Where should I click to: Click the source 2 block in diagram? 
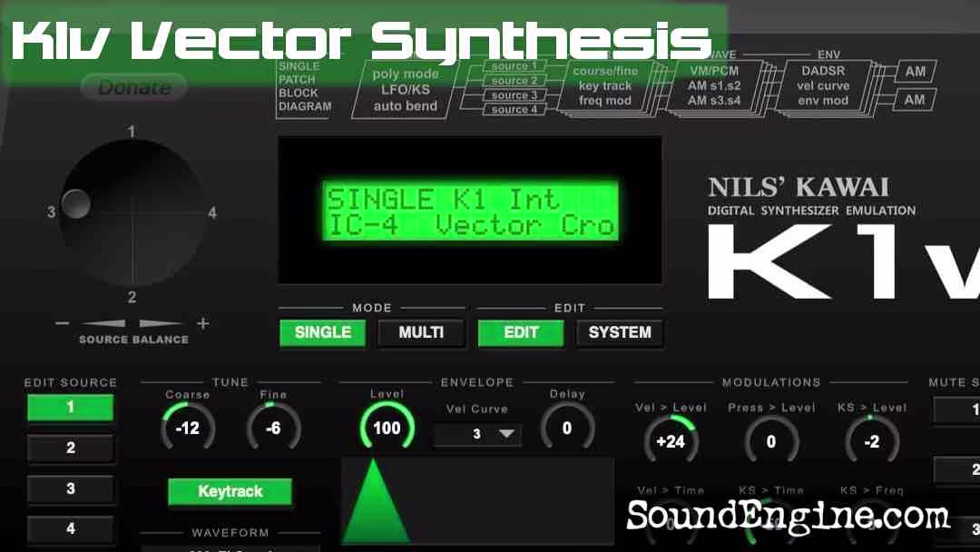click(x=514, y=81)
